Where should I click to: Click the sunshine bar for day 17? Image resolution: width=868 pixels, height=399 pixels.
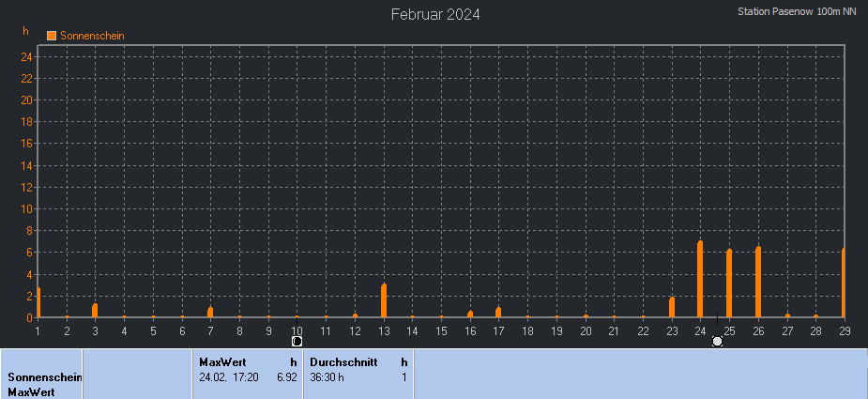pyautogui.click(x=498, y=312)
